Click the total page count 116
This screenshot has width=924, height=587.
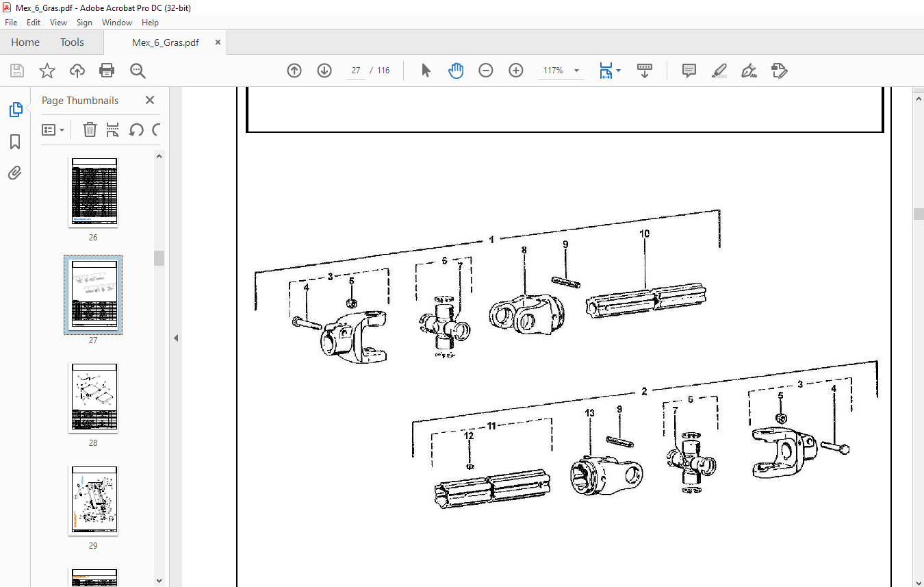[383, 71]
